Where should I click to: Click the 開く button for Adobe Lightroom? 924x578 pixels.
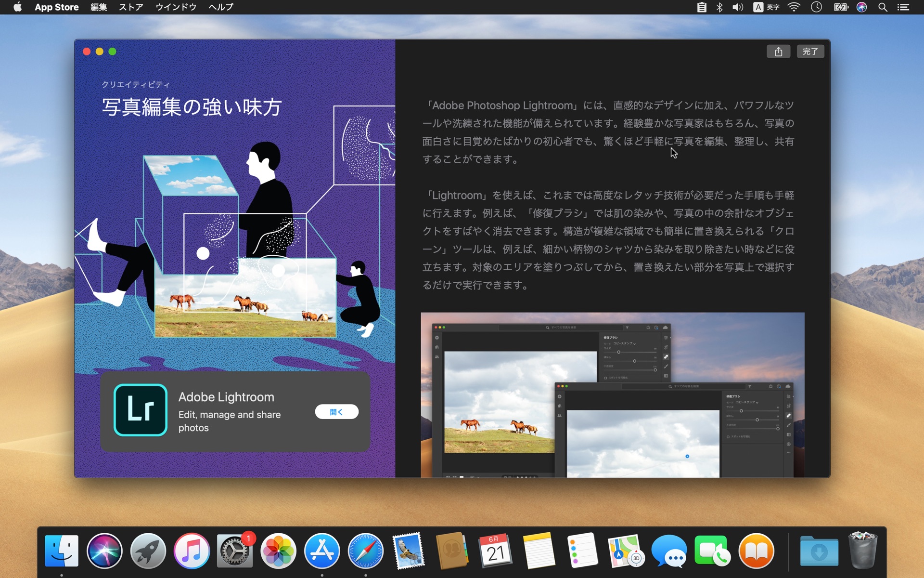point(336,412)
